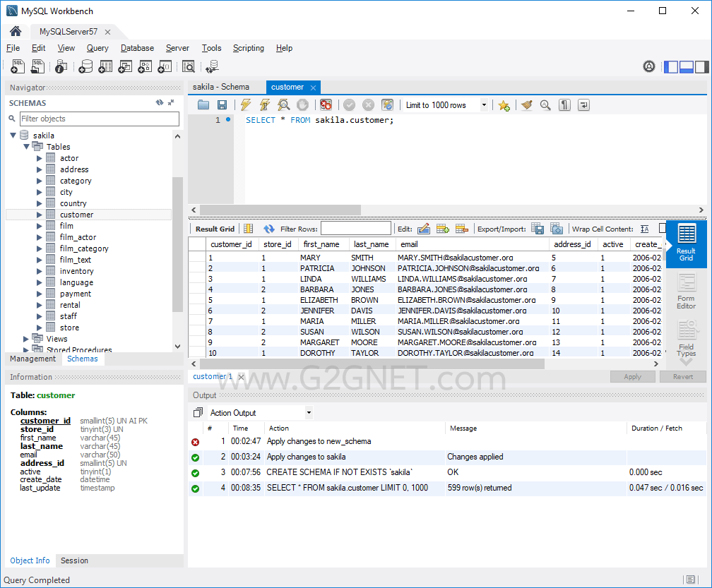Click the Filter Rows input field
The width and height of the screenshot is (712, 588).
coord(356,229)
